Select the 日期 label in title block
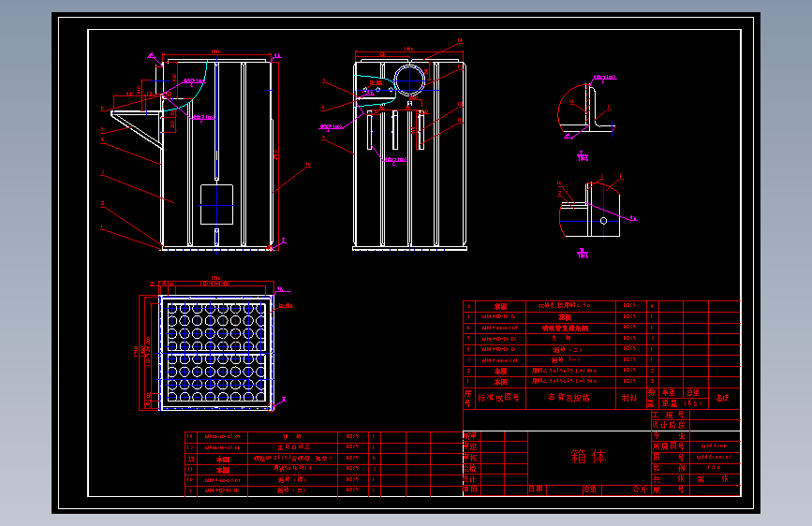The image size is (812, 526). pyautogui.click(x=536, y=489)
